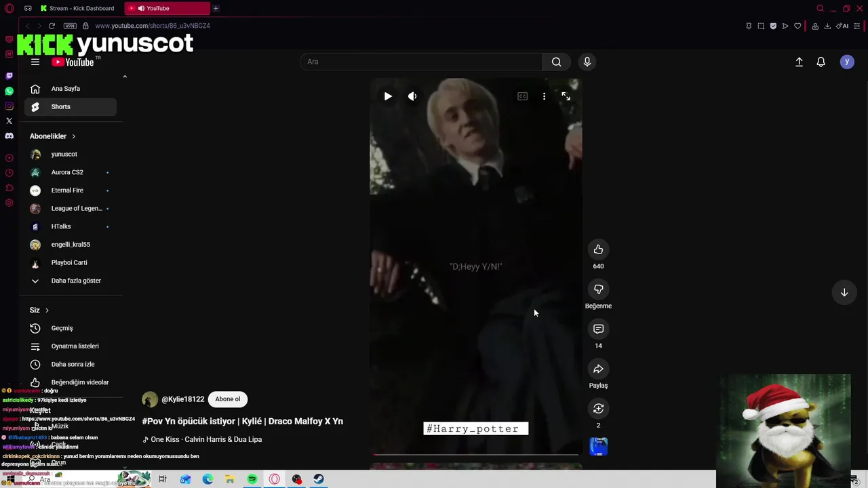This screenshot has width=868, height=488.
Task: Toggle the Opera VPN badge
Action: pyautogui.click(x=70, y=26)
